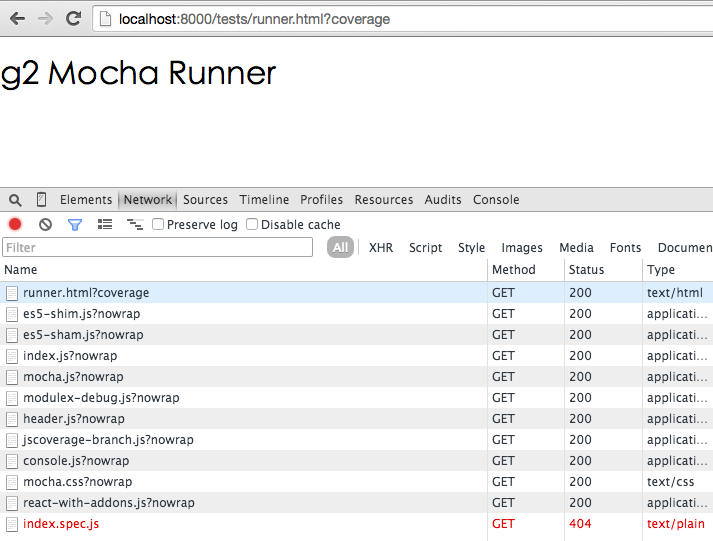Open the Timeline tab
The image size is (713, 541).
tap(264, 200)
